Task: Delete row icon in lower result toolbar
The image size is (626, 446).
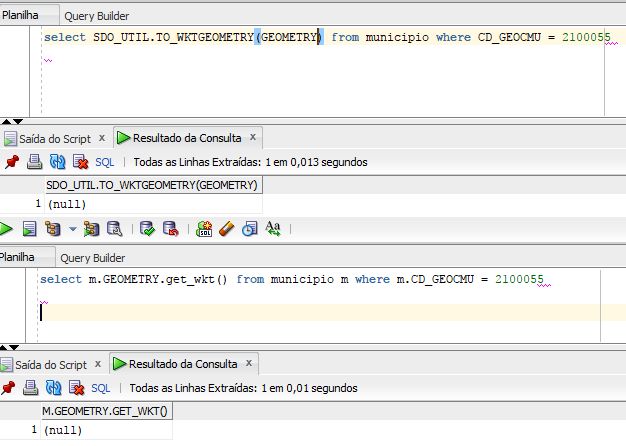Action: pos(76,388)
